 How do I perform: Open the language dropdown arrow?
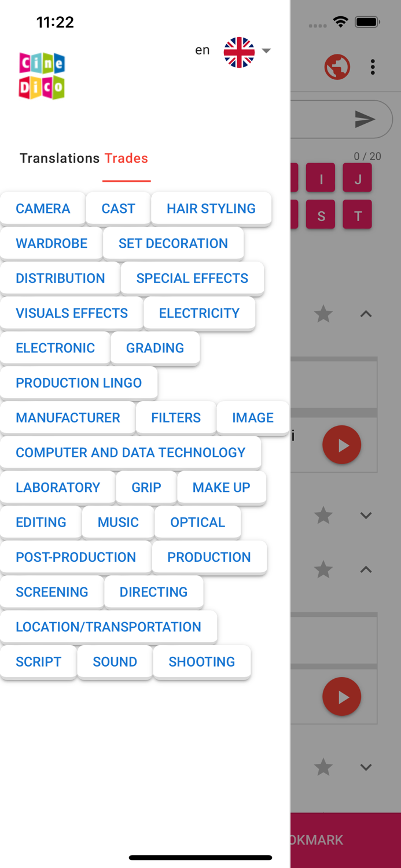tap(266, 51)
